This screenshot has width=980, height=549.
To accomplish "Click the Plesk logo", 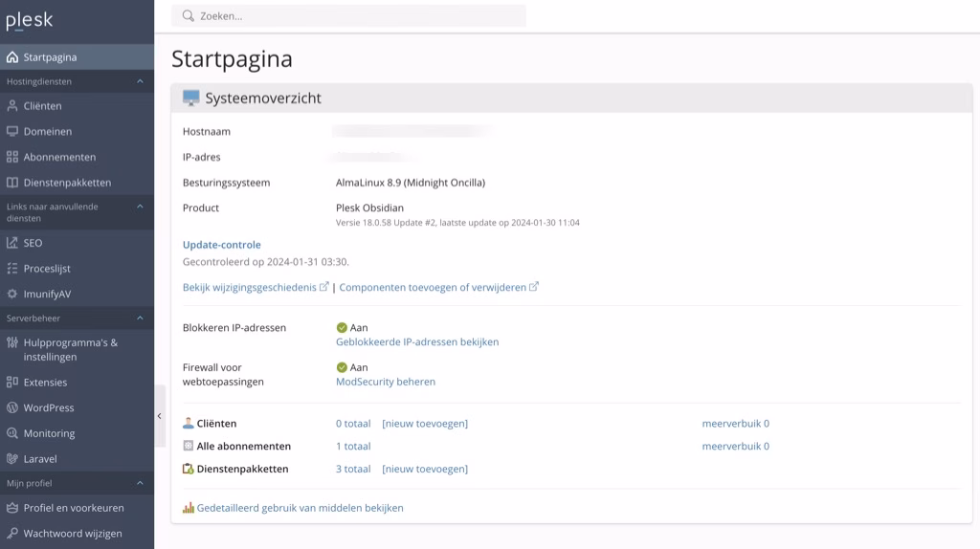I will [x=30, y=21].
